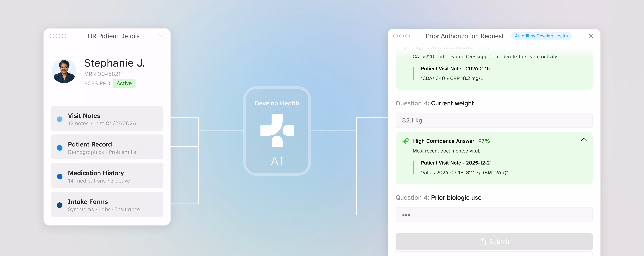Screen dimensions: 644x256
Task: Click the Autofill by Develop Health badge
Action: [541, 36]
